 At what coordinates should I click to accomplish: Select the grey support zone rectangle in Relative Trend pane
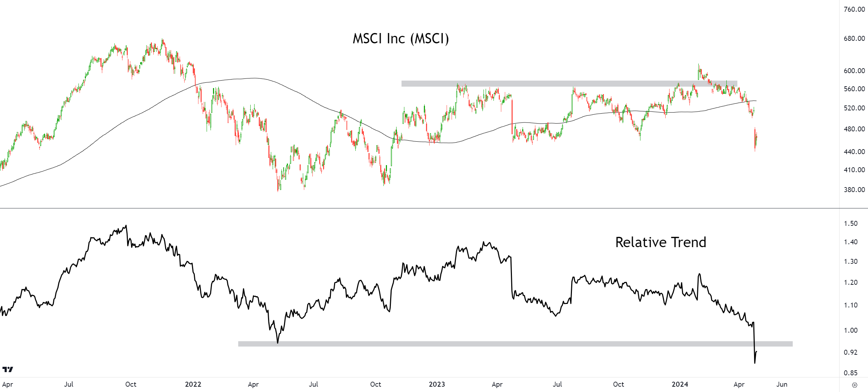tap(515, 344)
